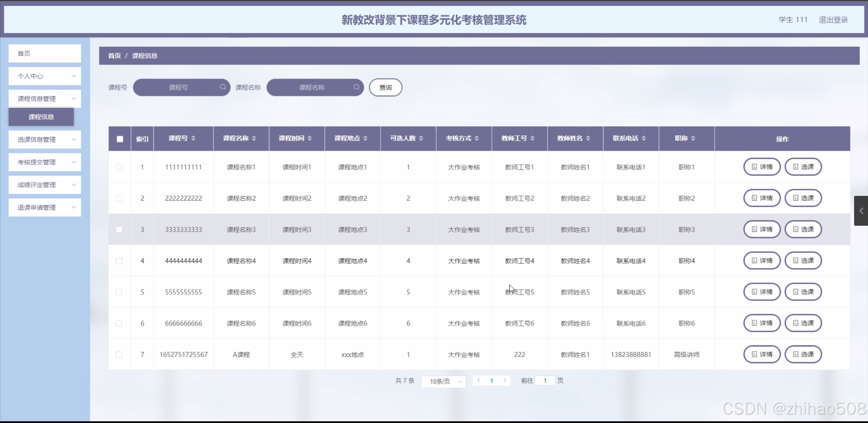The image size is (868, 423).
Task: Sort by 课程号 column arrows
Action: point(193,138)
